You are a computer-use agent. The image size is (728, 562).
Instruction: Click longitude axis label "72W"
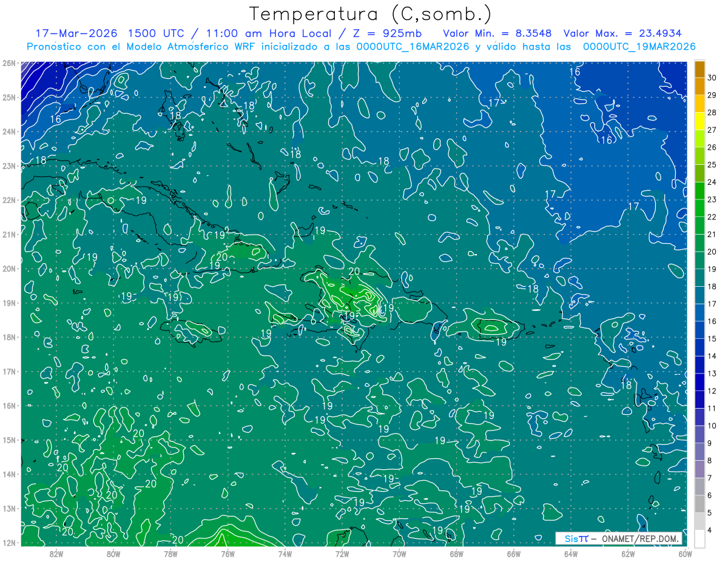click(x=342, y=554)
